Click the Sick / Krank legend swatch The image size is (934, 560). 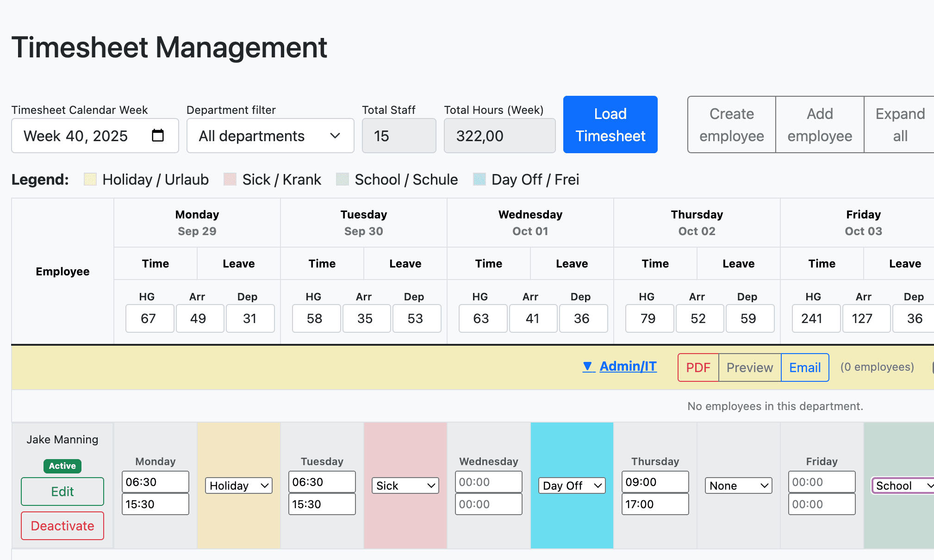[x=230, y=180]
